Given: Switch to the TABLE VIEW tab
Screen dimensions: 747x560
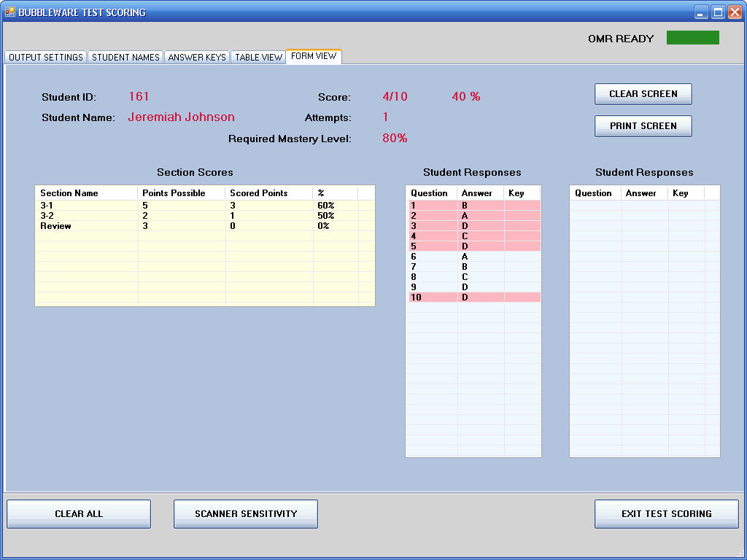Looking at the screenshot, I should [259, 57].
